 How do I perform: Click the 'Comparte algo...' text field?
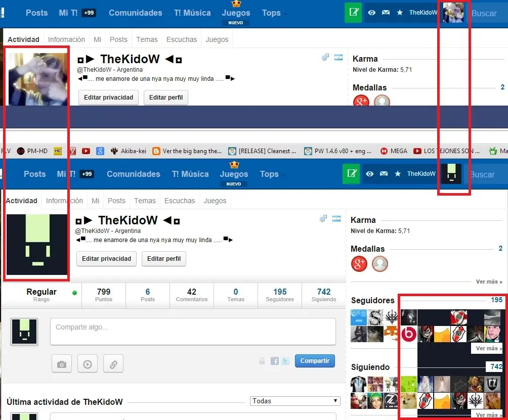[x=193, y=332]
